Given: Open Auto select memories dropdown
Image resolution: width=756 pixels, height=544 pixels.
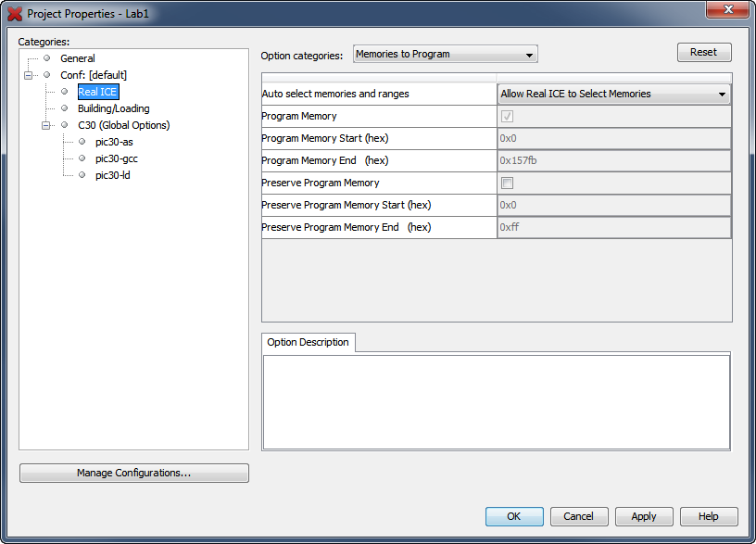Looking at the screenshot, I should [613, 95].
